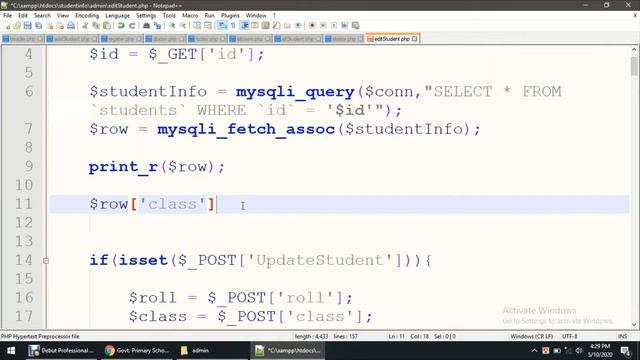The height and width of the screenshot is (360, 640).
Task: Click 'length : 4,433' in the status bar
Action: point(311,336)
